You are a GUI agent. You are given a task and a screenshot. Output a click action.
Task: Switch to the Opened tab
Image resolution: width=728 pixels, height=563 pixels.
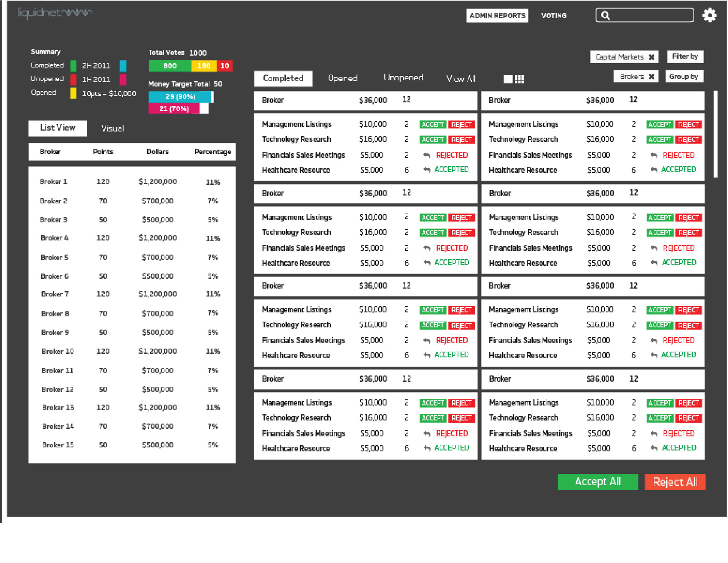click(342, 78)
